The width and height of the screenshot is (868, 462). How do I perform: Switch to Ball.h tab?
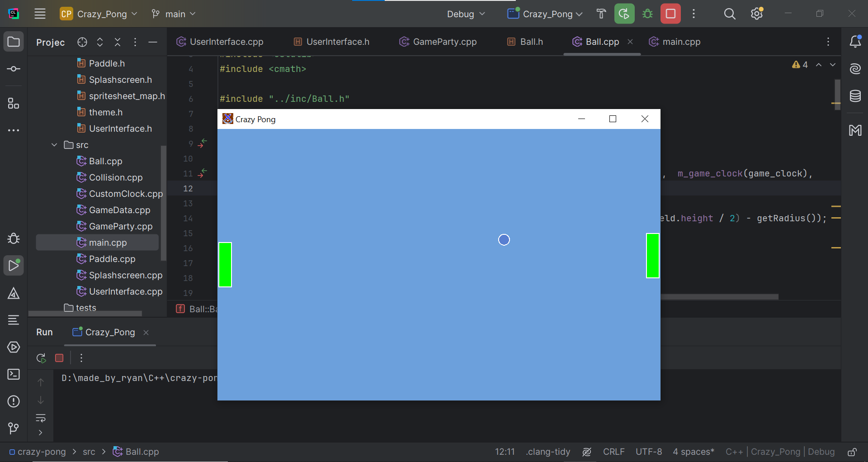[525, 42]
